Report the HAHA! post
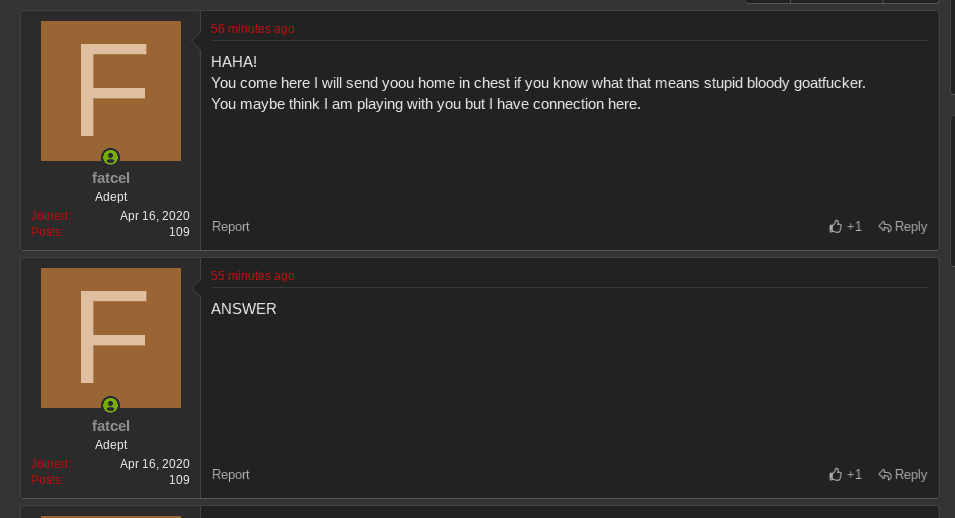Viewport: 955px width, 518px height. pyautogui.click(x=231, y=227)
